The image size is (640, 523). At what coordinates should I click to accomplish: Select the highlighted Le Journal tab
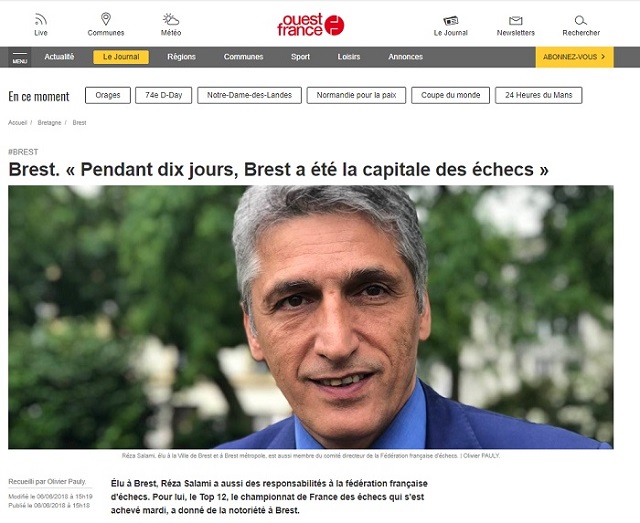tap(121, 57)
